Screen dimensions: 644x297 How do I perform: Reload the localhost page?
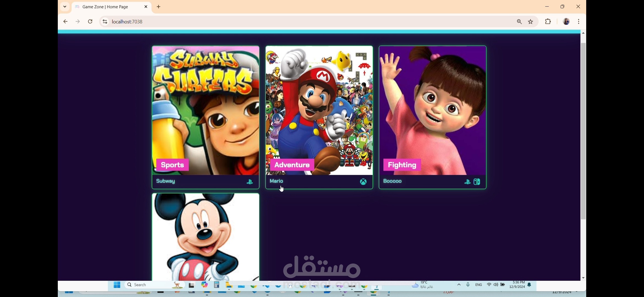(x=90, y=21)
